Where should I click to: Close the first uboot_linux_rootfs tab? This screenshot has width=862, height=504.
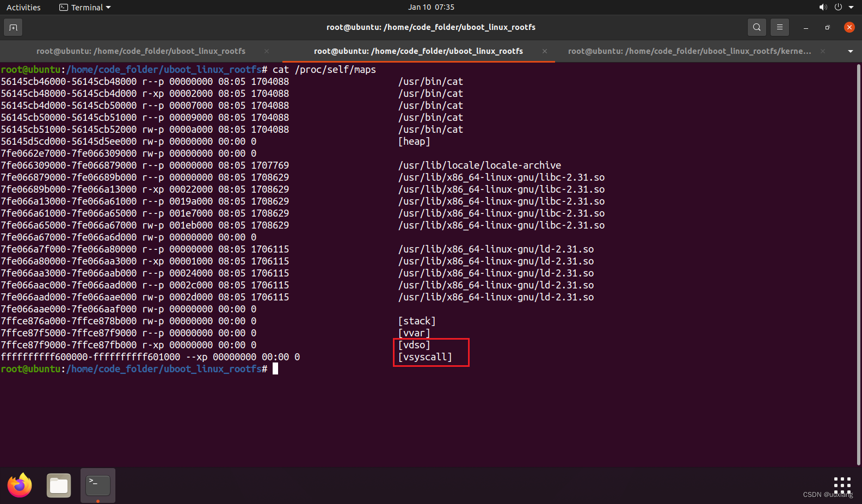[x=267, y=51]
